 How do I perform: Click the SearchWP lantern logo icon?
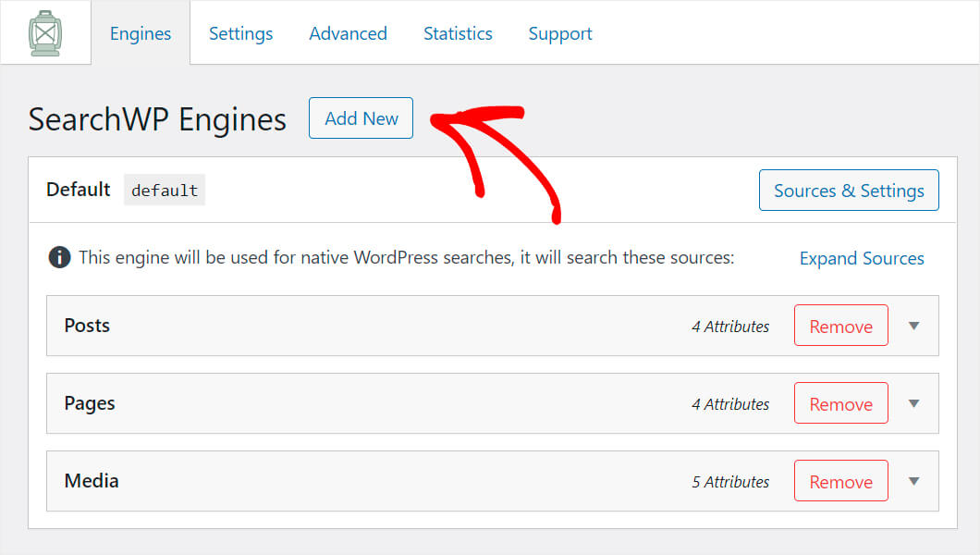(x=45, y=33)
